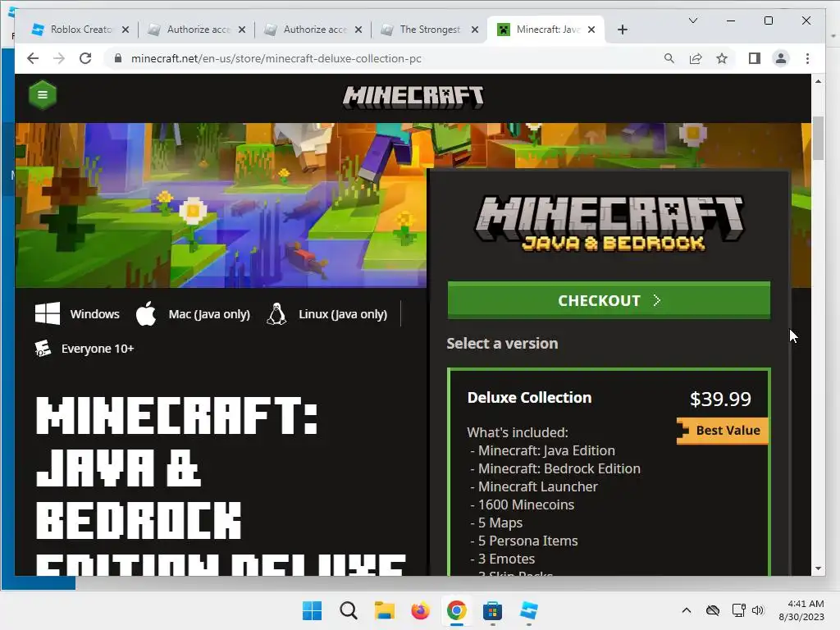This screenshot has height=630, width=840.
Task: Click the Linux penguin icon
Action: pos(276,314)
